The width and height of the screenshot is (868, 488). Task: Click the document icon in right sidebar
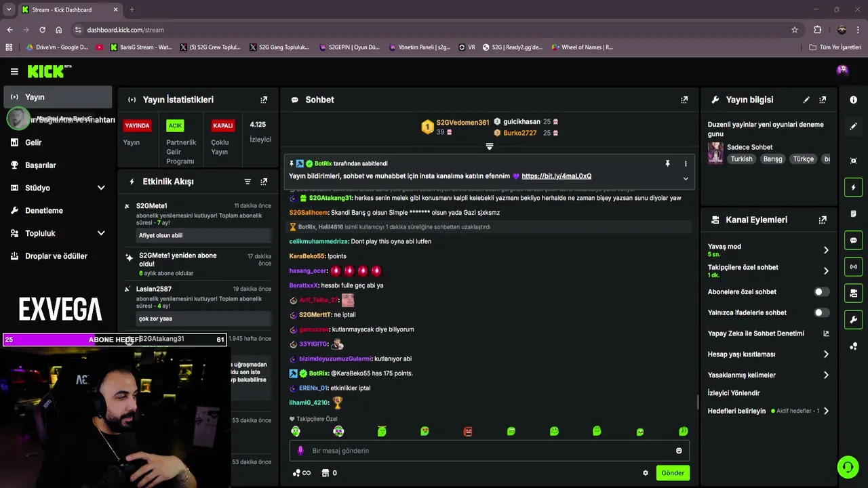pos(853,213)
